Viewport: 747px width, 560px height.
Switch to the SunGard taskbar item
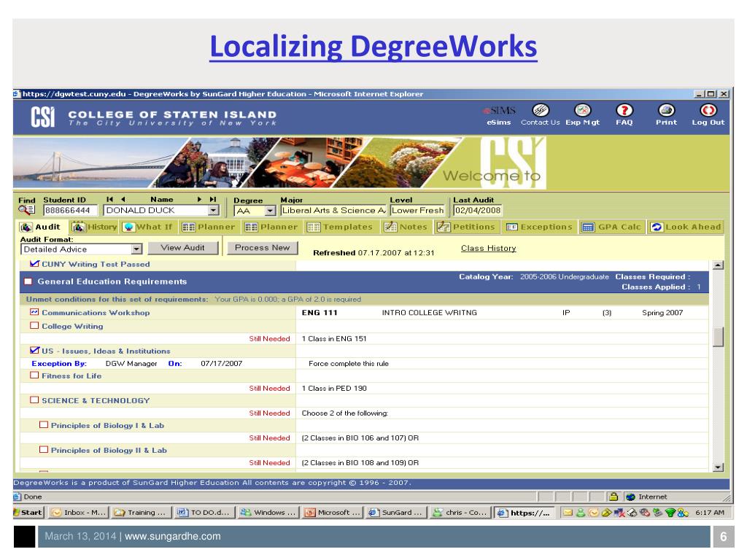click(395, 513)
